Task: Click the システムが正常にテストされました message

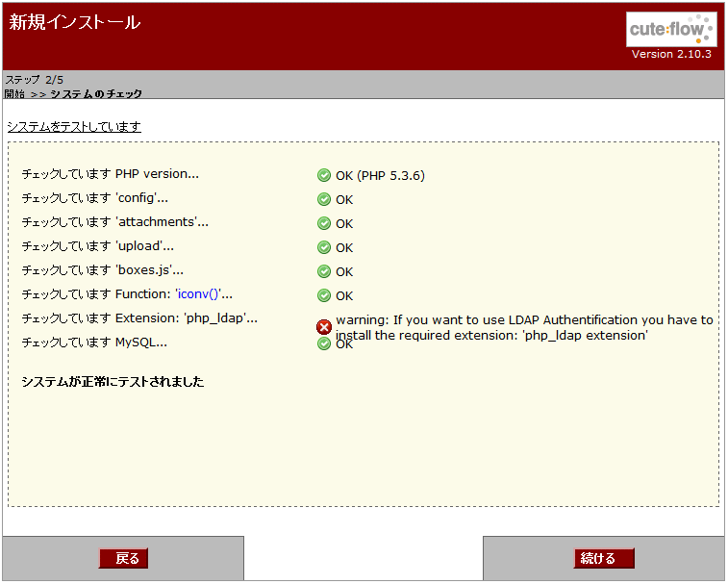Action: pos(113,382)
